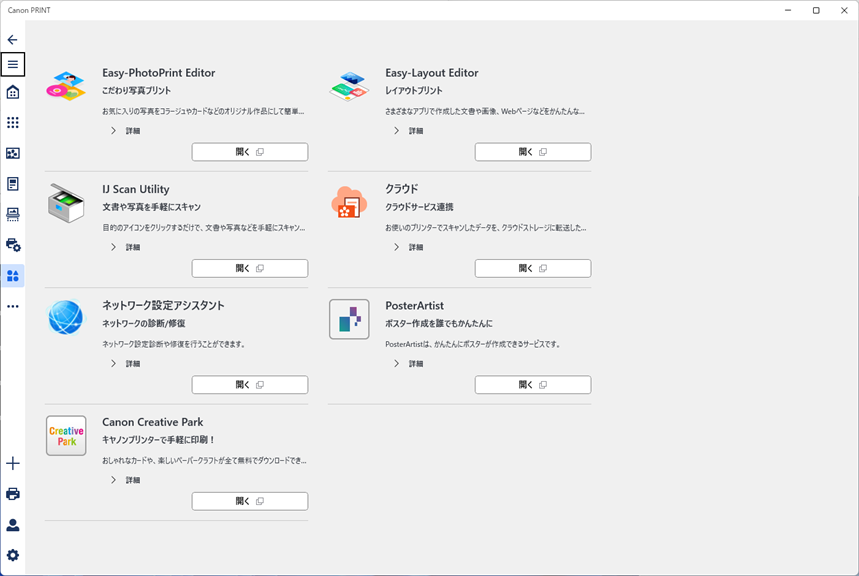Viewport: 859px width, 576px height.
Task: Click the back arrow in sidebar
Action: (13, 39)
